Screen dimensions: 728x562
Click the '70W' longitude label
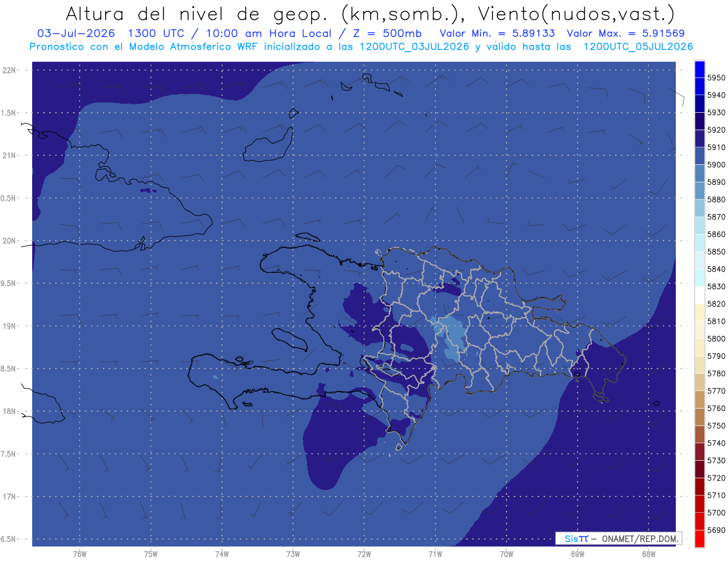click(507, 554)
